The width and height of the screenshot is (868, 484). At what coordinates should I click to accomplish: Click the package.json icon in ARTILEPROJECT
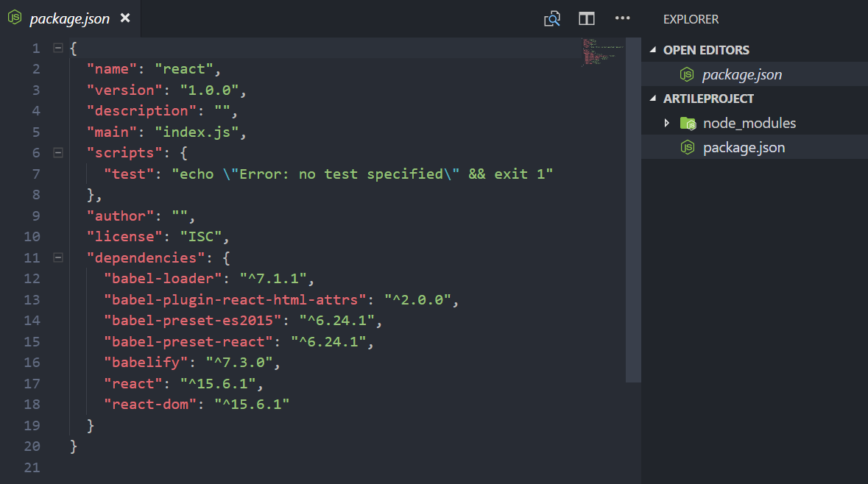point(688,148)
